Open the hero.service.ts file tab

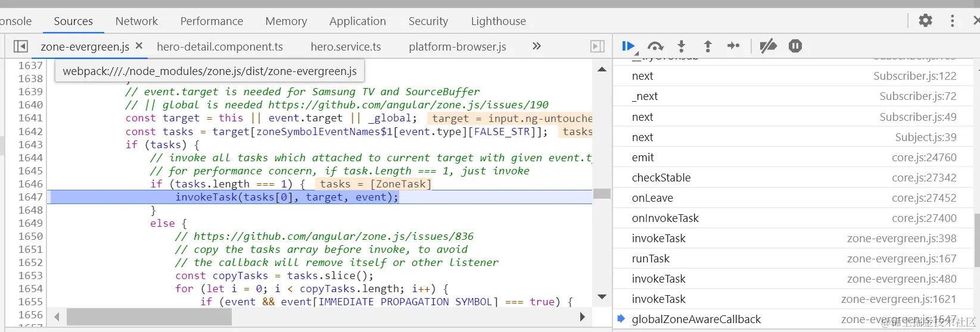click(346, 46)
